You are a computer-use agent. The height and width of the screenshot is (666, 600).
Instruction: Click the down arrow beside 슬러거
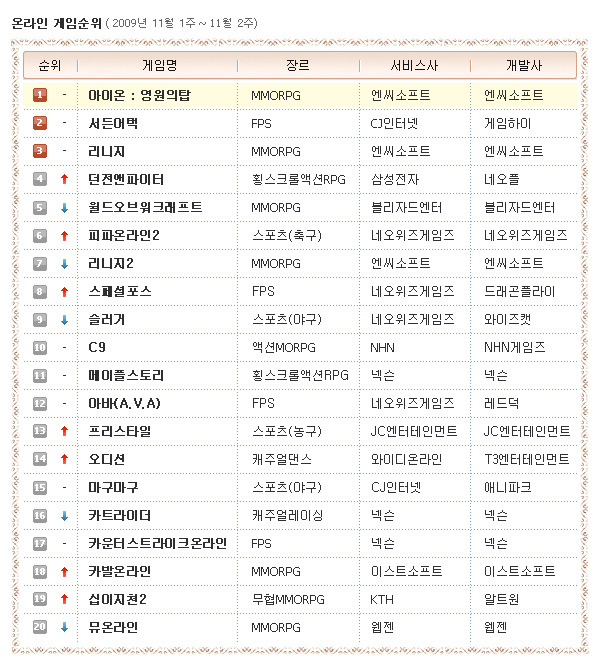[x=64, y=319]
